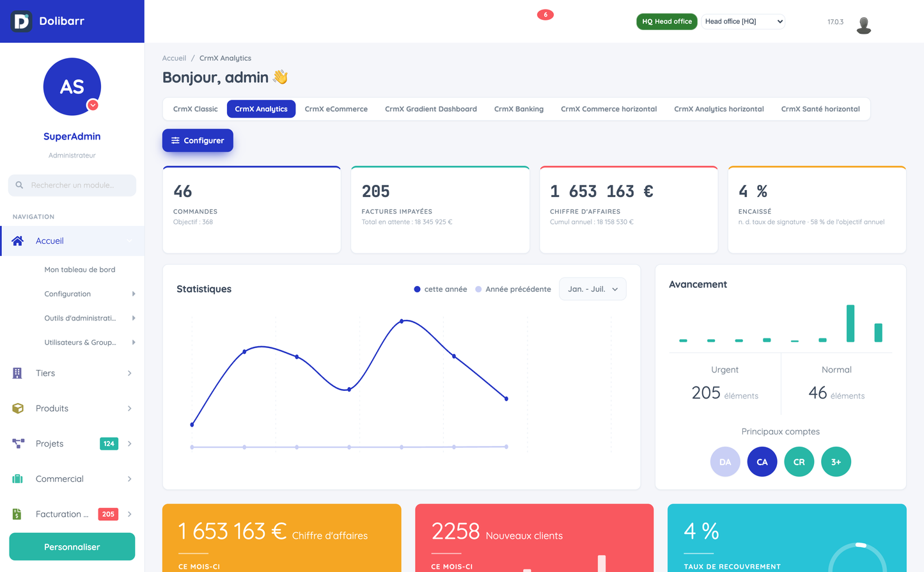Click the Projets network icon

coord(18,443)
